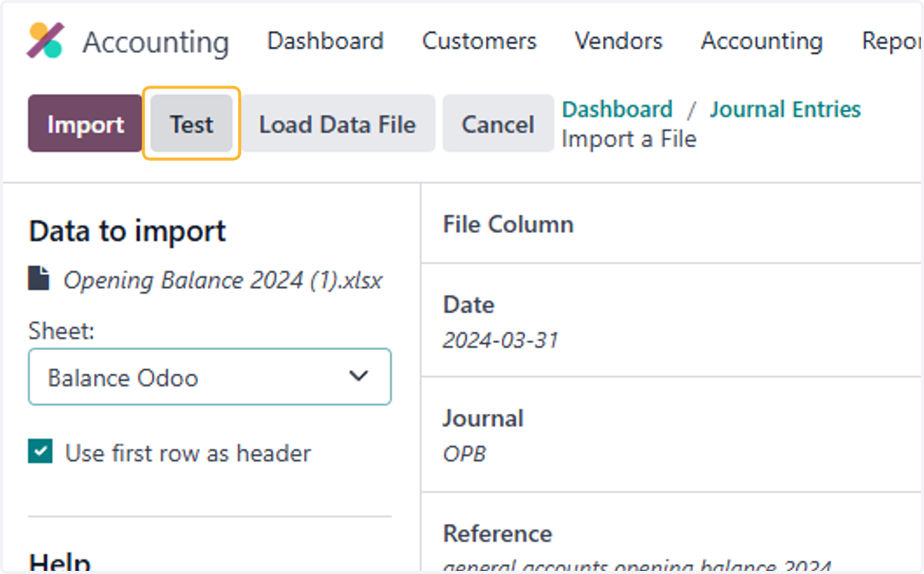The width and height of the screenshot is (924, 574).
Task: Click the Date column row label
Action: 468,305
